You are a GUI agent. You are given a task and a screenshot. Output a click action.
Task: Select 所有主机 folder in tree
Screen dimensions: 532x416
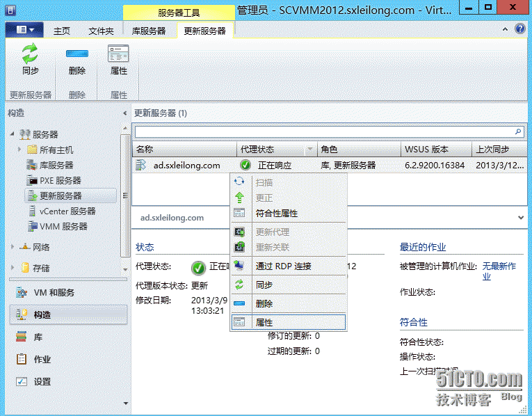tap(51, 150)
